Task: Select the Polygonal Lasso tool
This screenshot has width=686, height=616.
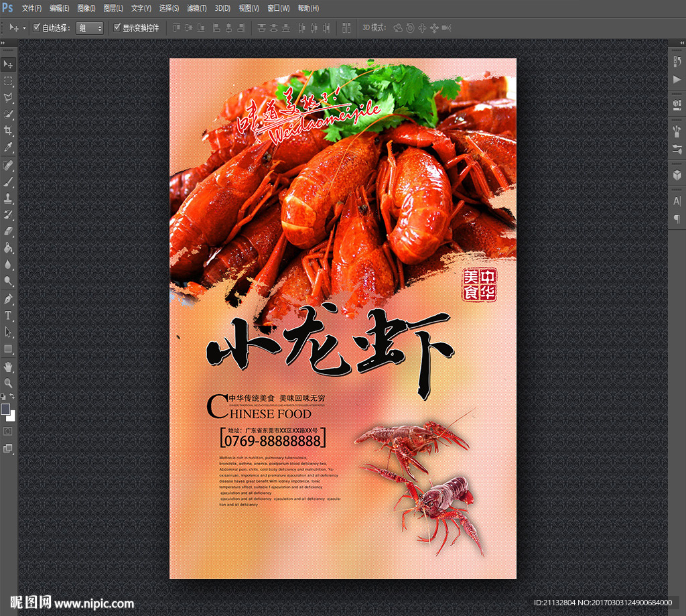Action: 8,98
